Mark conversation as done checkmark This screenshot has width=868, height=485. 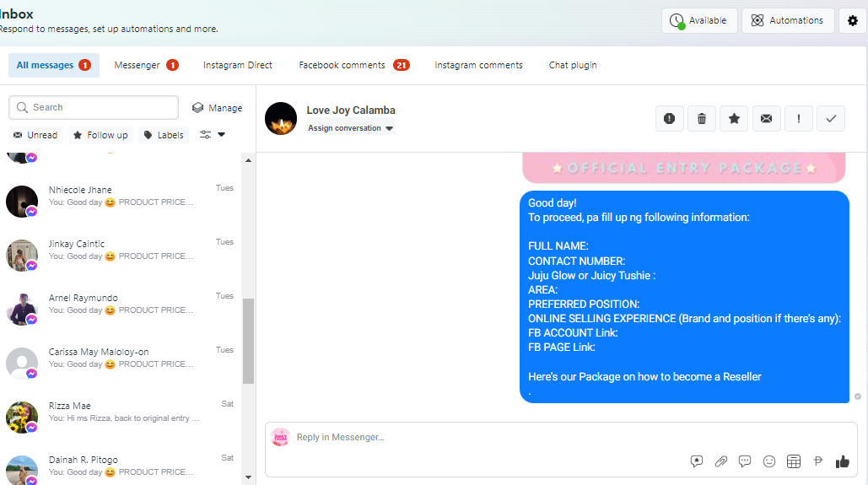coord(831,118)
